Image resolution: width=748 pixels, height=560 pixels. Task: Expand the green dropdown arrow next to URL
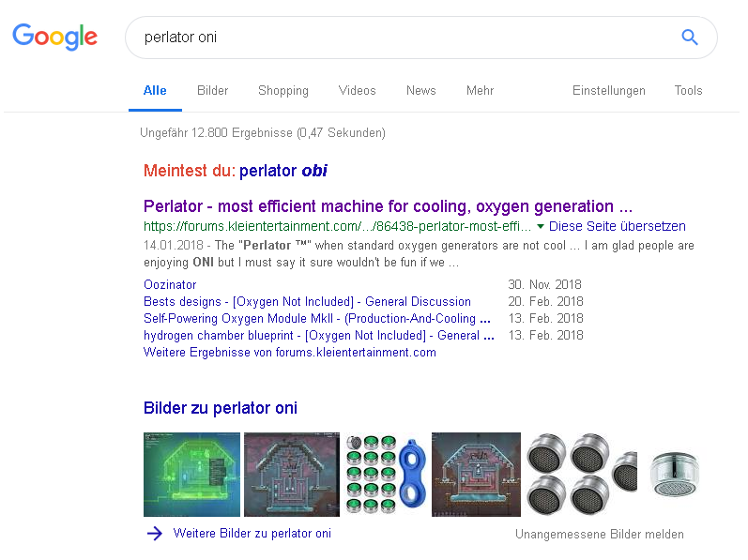[540, 226]
